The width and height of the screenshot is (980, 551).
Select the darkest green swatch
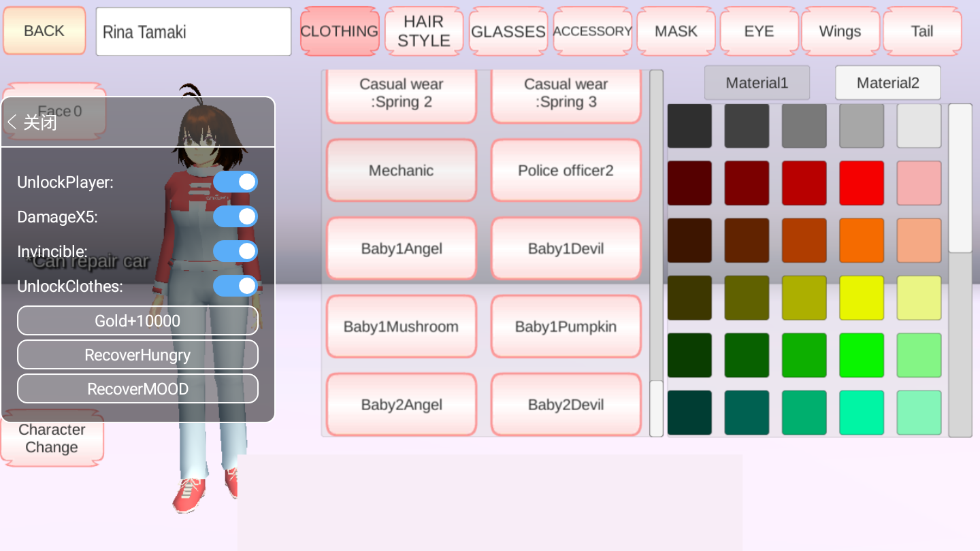click(x=689, y=355)
